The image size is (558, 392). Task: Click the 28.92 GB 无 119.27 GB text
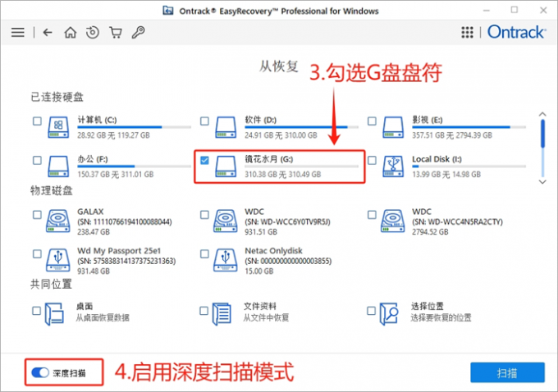click(113, 135)
